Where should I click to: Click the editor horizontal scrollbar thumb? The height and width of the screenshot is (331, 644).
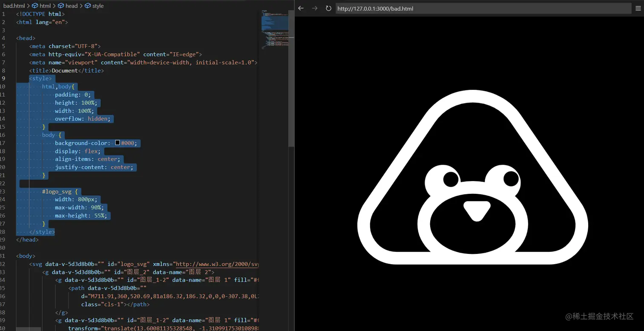click(29, 329)
